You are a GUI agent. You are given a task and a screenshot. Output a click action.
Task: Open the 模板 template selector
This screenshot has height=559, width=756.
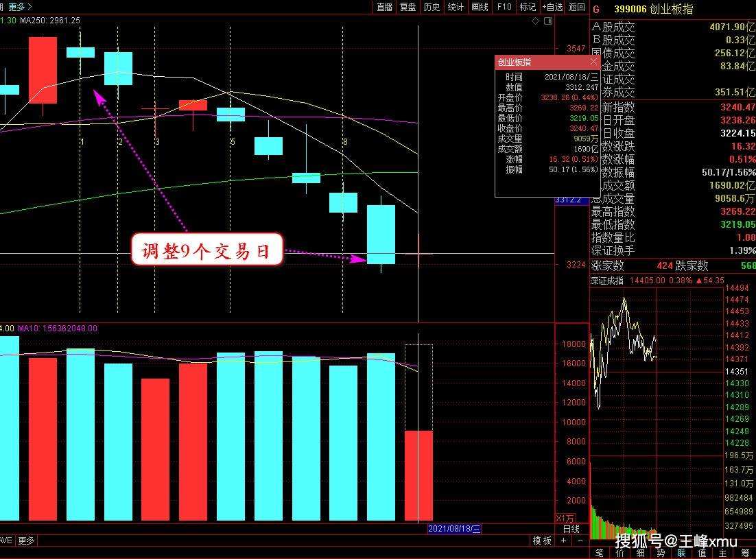click(x=542, y=540)
